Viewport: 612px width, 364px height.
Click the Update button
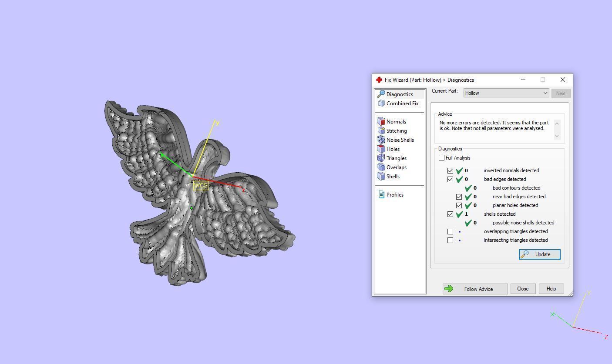click(539, 254)
